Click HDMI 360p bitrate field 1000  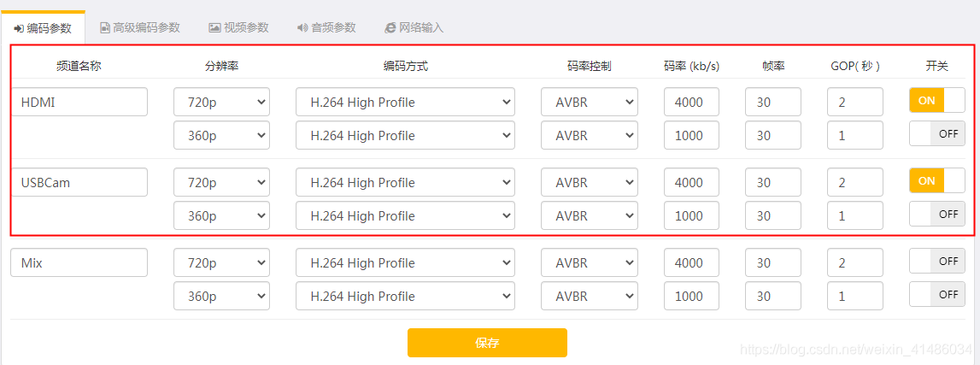point(691,135)
